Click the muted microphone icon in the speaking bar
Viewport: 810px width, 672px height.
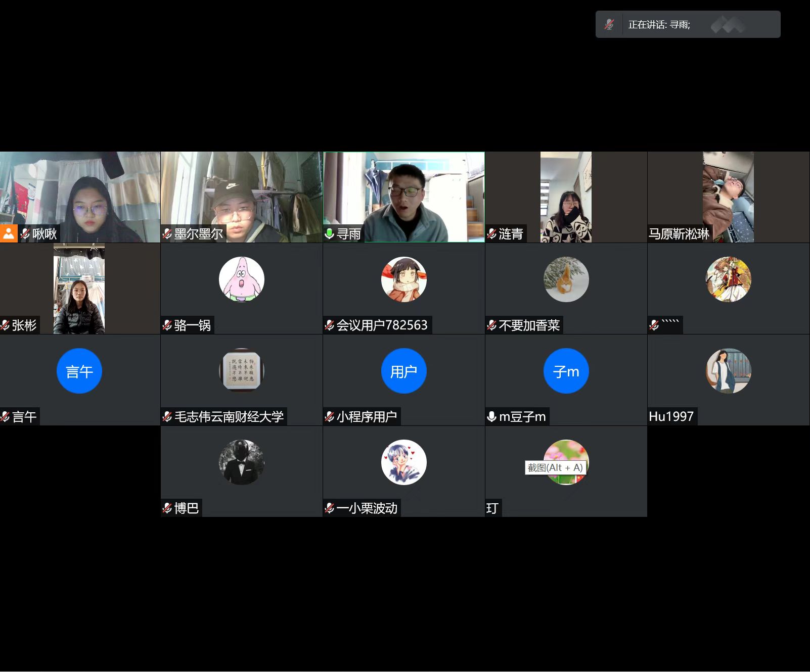(609, 24)
